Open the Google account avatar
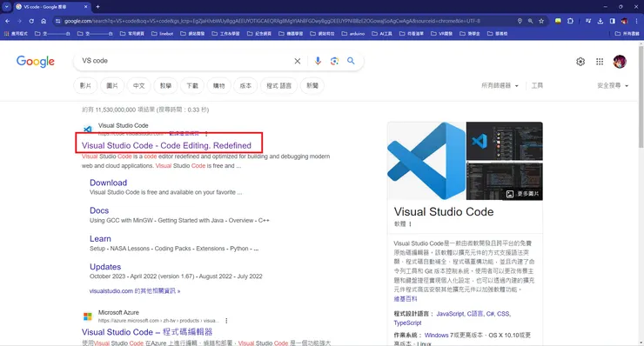The height and width of the screenshot is (346, 644). (x=620, y=62)
